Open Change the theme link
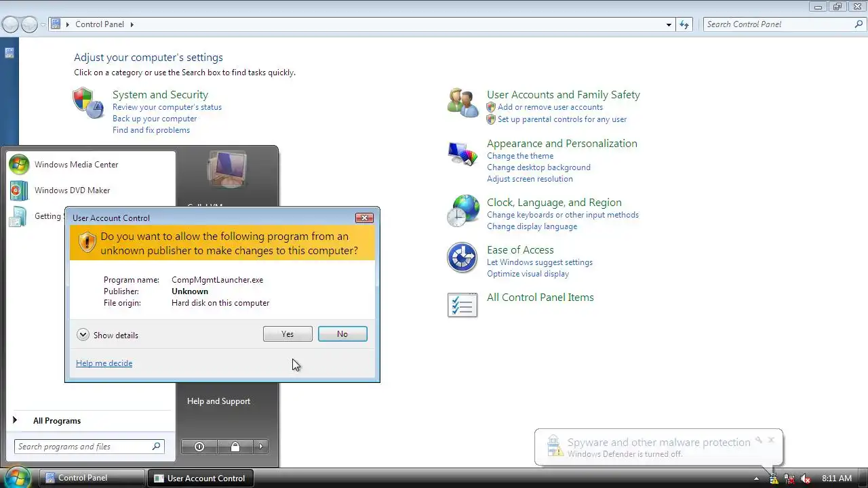Image resolution: width=868 pixels, height=488 pixels. [520, 156]
